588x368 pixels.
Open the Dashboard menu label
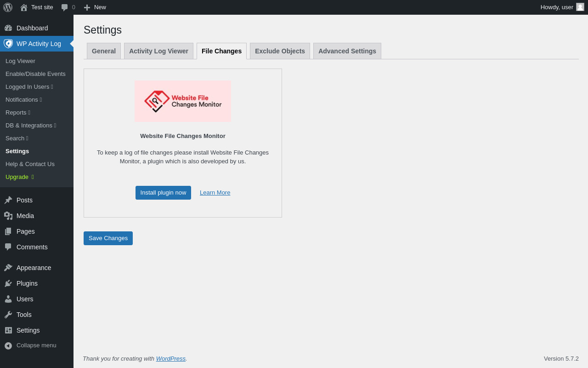[x=32, y=28]
